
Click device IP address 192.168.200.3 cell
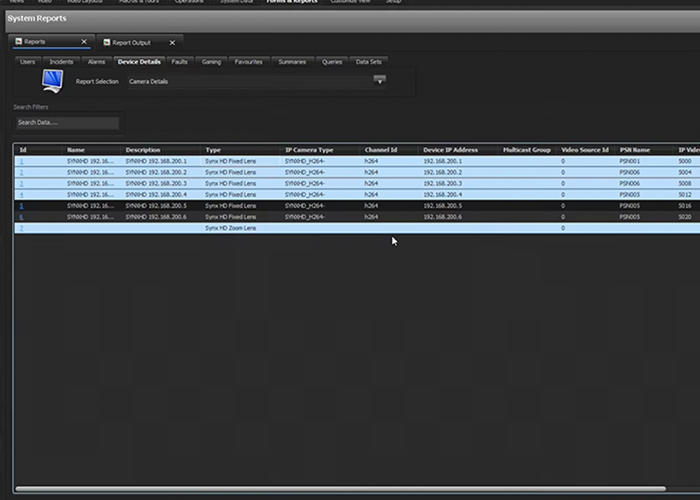(442, 183)
